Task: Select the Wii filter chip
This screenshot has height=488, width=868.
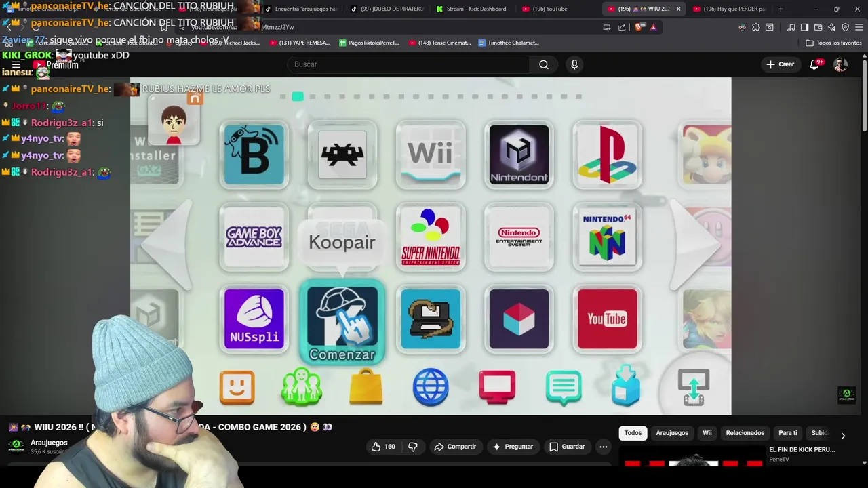Action: [x=707, y=433]
